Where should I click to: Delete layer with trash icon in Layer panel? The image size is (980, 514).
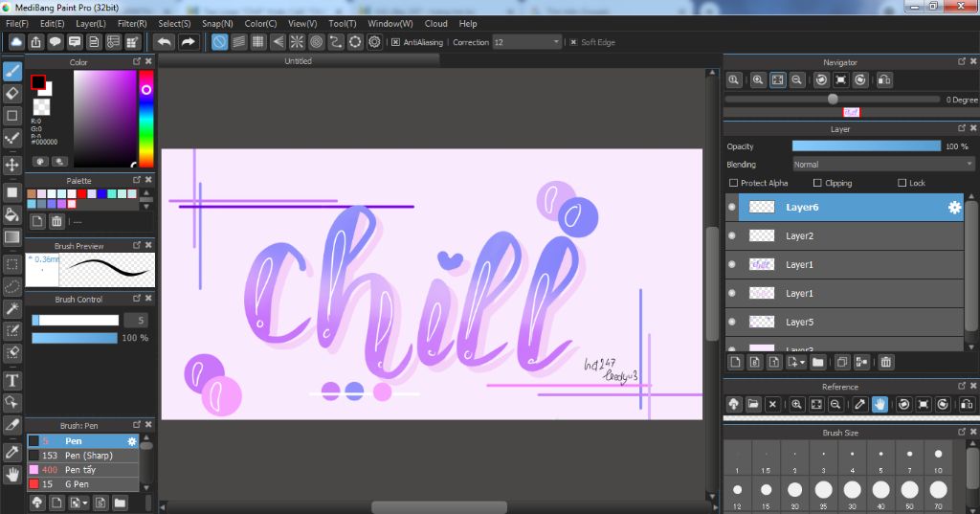tap(885, 362)
